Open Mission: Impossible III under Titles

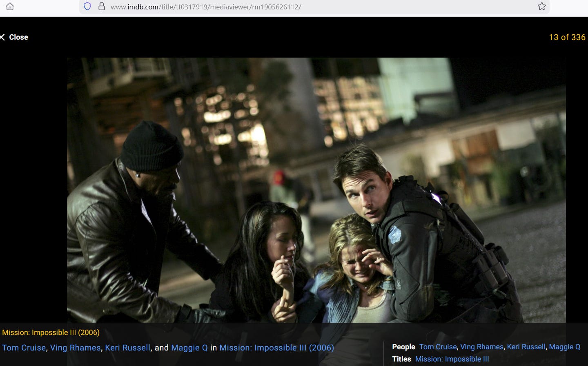click(x=452, y=359)
